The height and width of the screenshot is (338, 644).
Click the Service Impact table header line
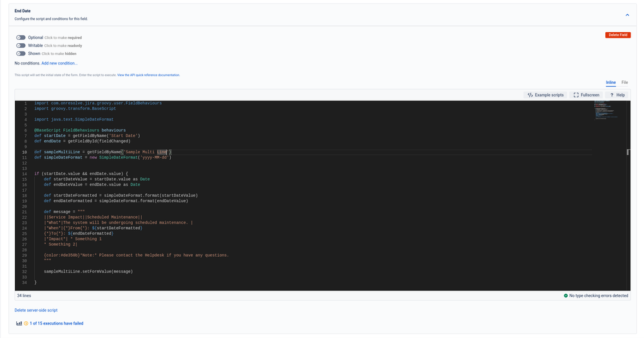[93, 218]
